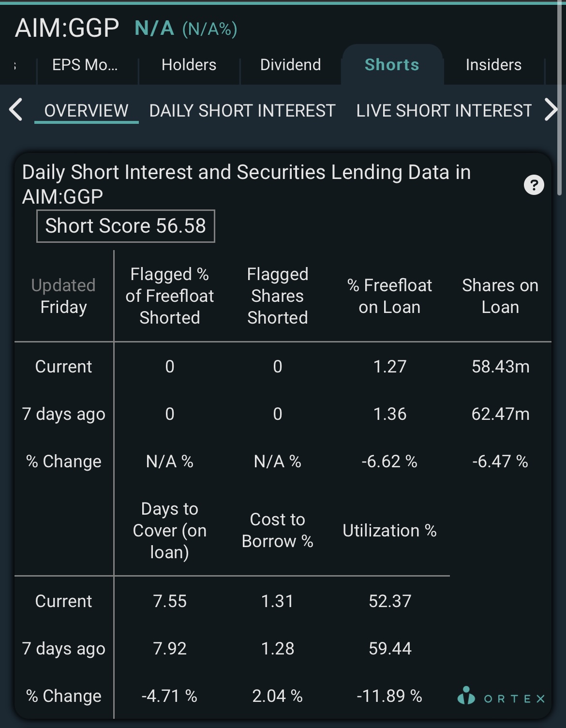Open the Insiders tab
The width and height of the screenshot is (566, 728).
[x=493, y=65]
